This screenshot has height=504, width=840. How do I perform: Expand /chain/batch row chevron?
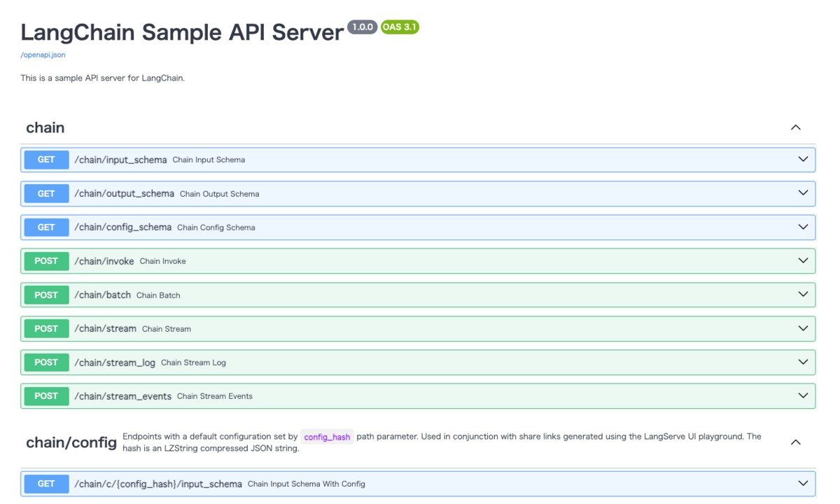[x=803, y=295]
